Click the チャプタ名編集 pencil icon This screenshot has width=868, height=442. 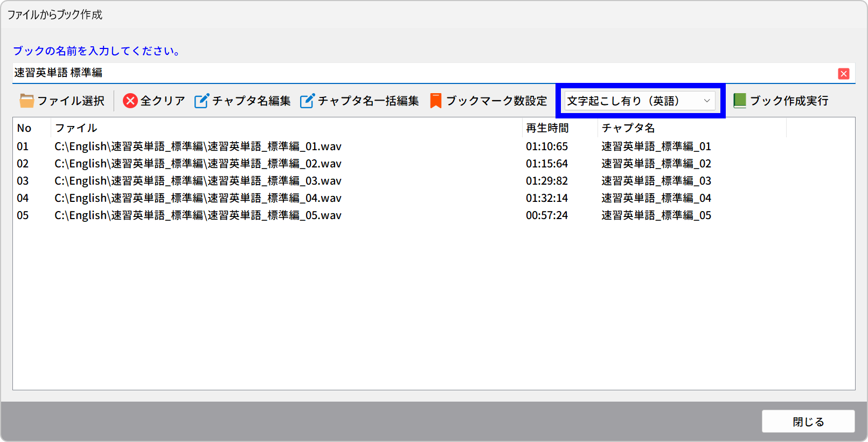point(202,101)
